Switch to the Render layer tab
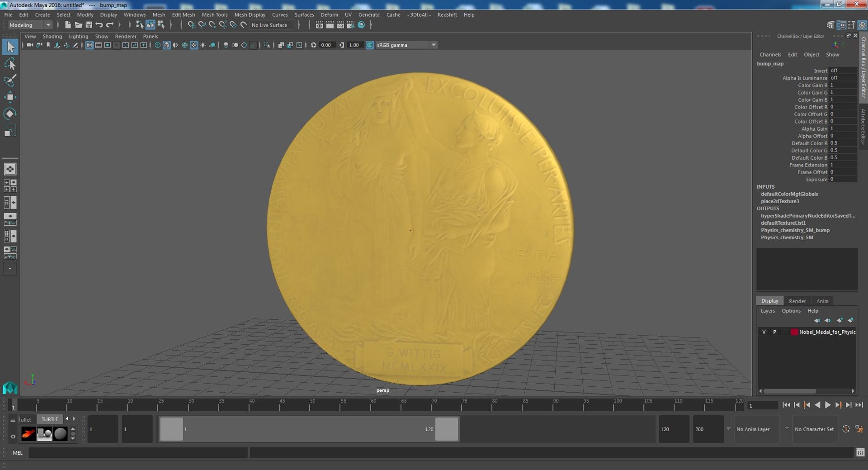The image size is (868, 470). 797,301
